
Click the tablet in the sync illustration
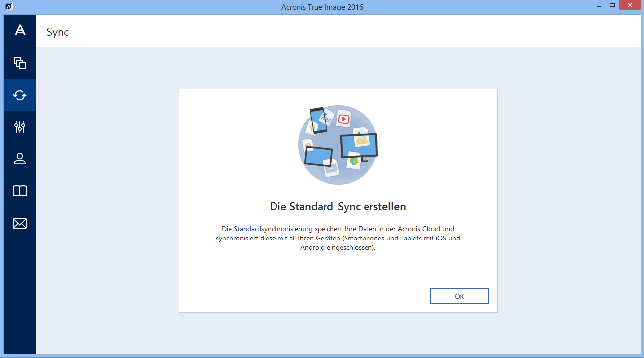(x=318, y=157)
